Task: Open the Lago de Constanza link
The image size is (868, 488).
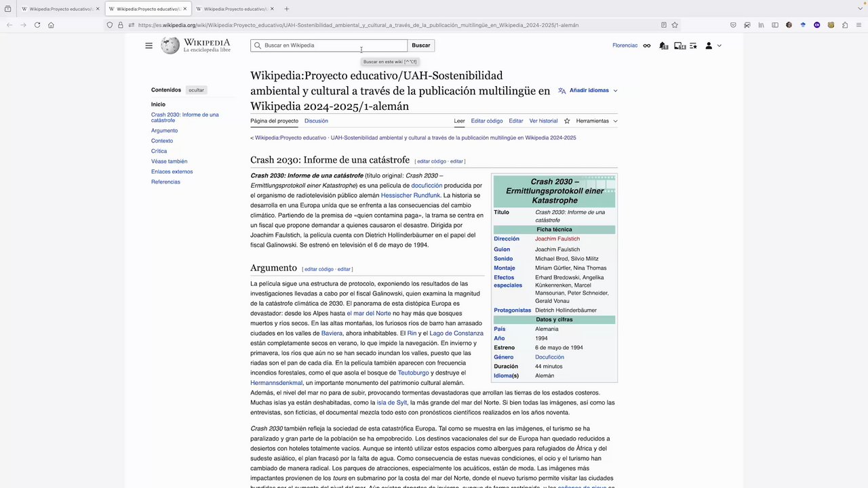Action: tap(456, 333)
